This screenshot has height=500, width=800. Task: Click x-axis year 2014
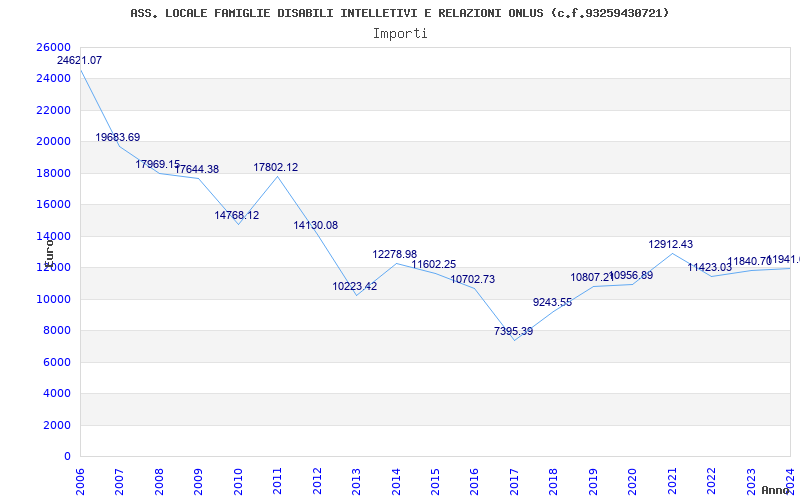click(x=396, y=482)
